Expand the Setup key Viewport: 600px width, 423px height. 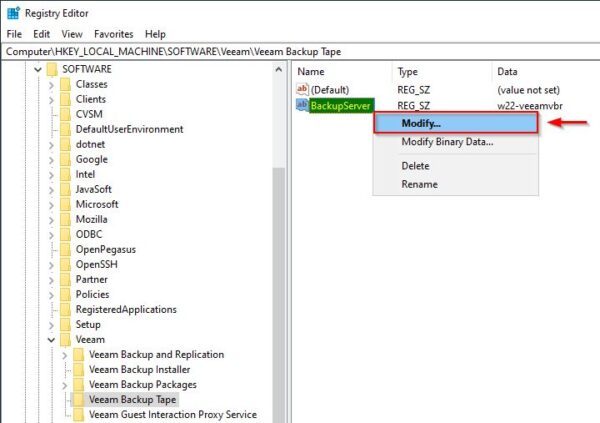click(x=51, y=325)
